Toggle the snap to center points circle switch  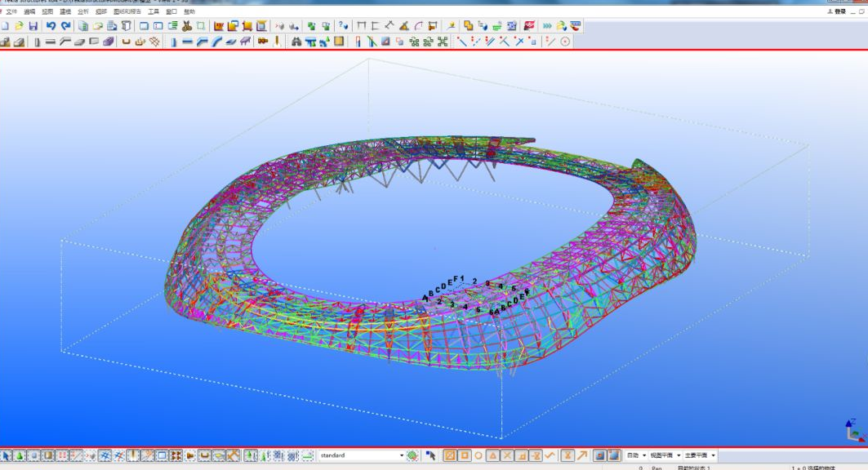(479, 455)
